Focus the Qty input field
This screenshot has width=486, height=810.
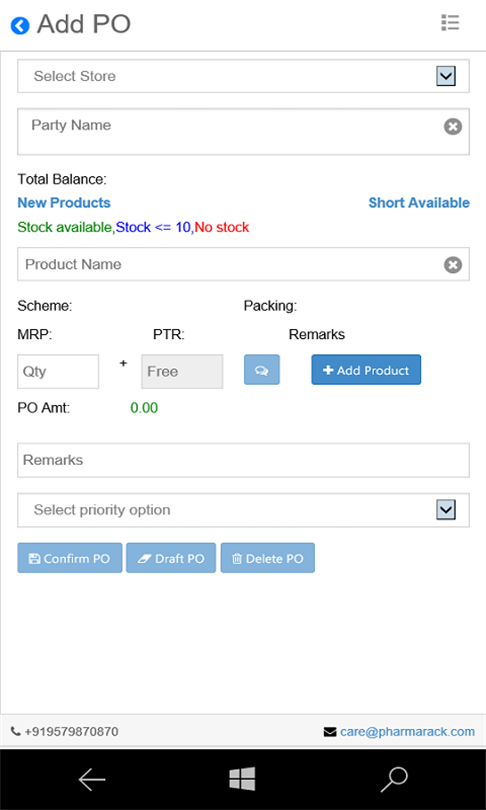pos(58,371)
